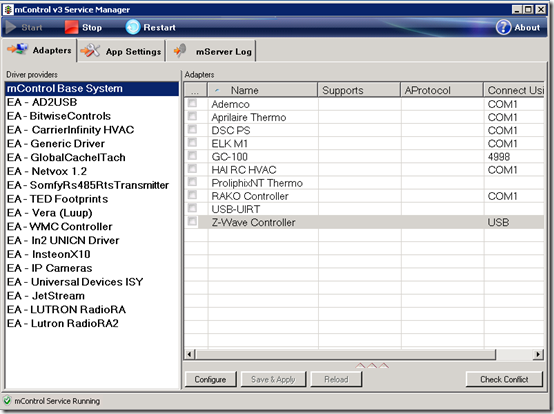Viewport: 554px width, 414px height.
Task: Click the Restart toolbar label
Action: [x=159, y=28]
